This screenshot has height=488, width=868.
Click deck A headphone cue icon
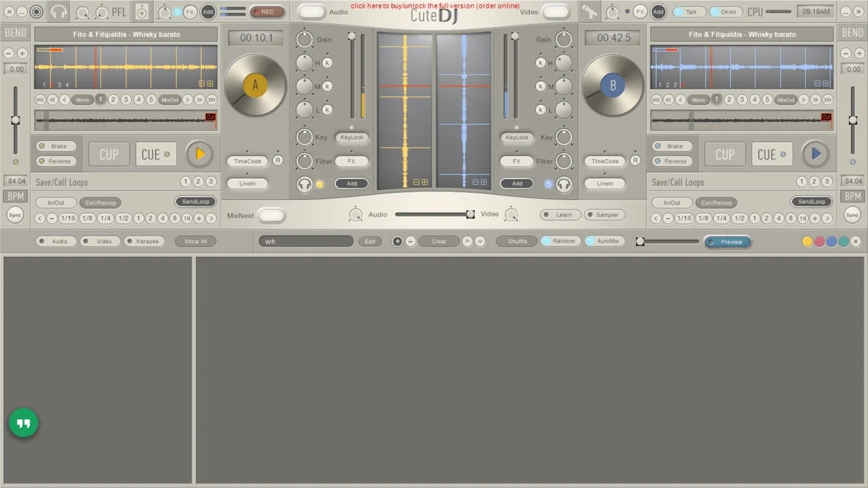(x=304, y=184)
